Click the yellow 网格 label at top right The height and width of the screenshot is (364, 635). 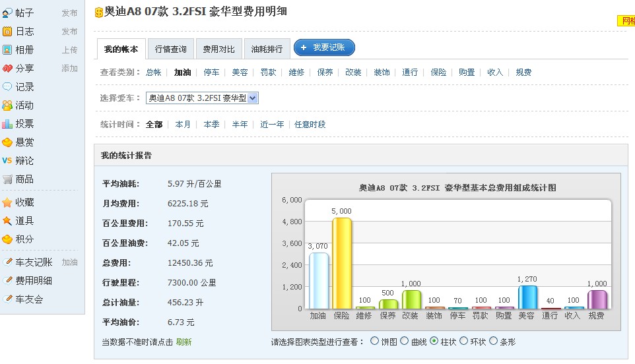click(x=626, y=20)
